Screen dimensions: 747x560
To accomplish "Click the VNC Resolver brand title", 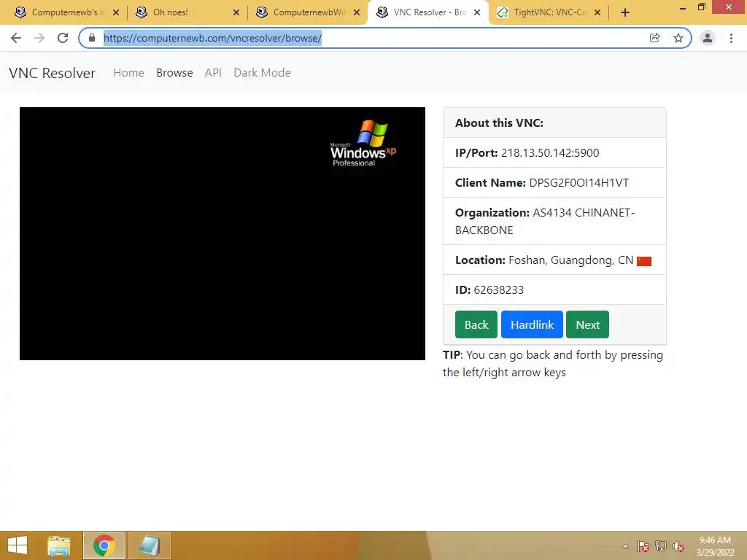I will tap(52, 73).
